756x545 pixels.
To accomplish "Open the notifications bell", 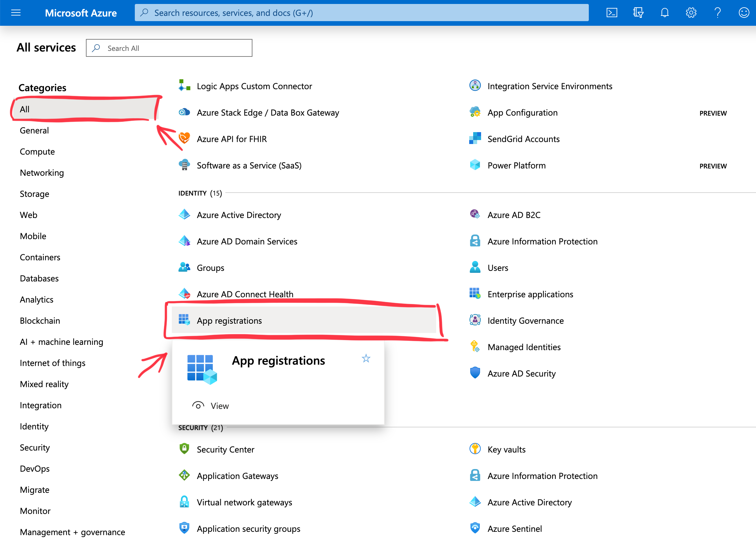I will pos(664,13).
